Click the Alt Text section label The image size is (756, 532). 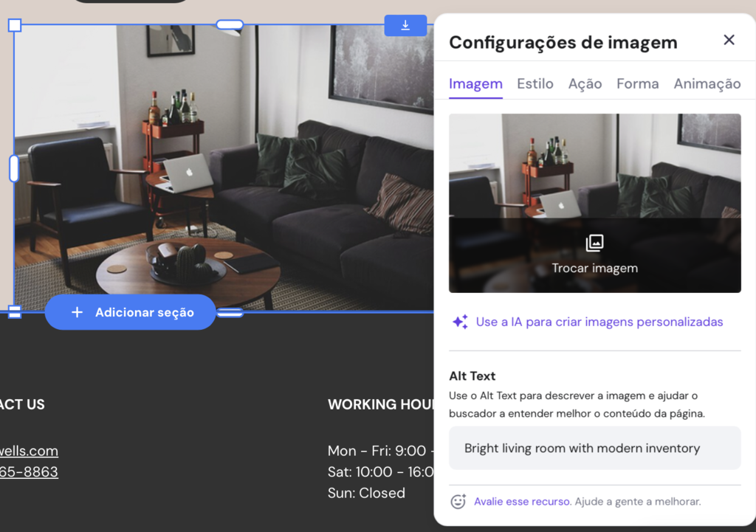click(x=472, y=376)
